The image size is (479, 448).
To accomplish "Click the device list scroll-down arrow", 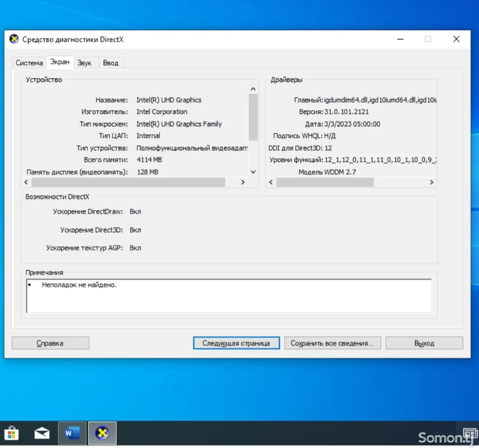I will [x=253, y=172].
